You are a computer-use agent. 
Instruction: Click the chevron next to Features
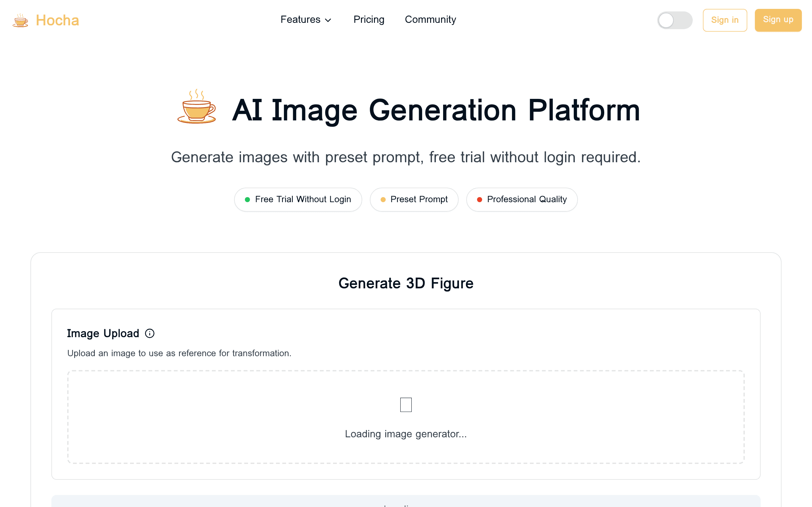coord(328,21)
